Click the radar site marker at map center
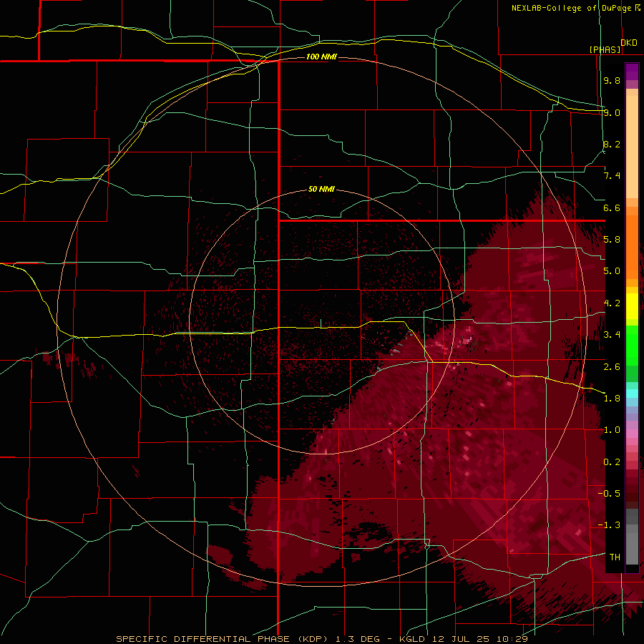Viewport: 644px width, 644px height. pos(321,324)
